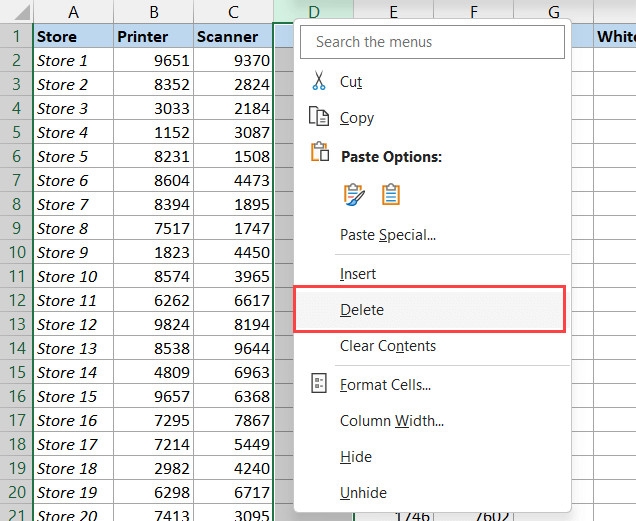This screenshot has width=636, height=521.
Task: Click Scanner value 3087
Action: pyautogui.click(x=233, y=132)
